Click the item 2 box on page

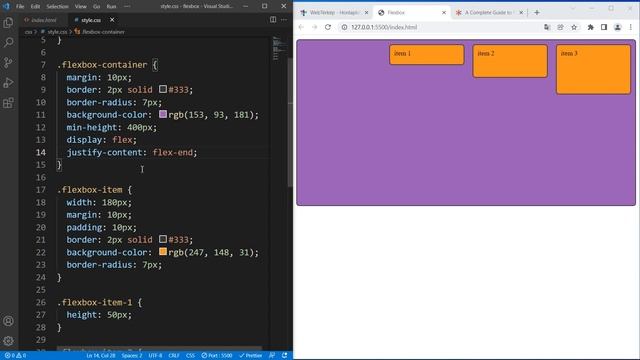(x=510, y=61)
